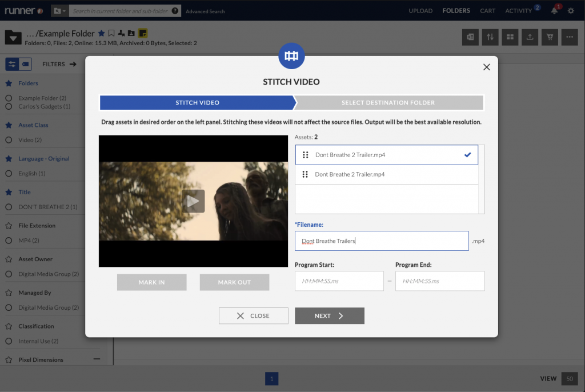Click the shared folder user icon
This screenshot has height=392, width=585.
131,33
